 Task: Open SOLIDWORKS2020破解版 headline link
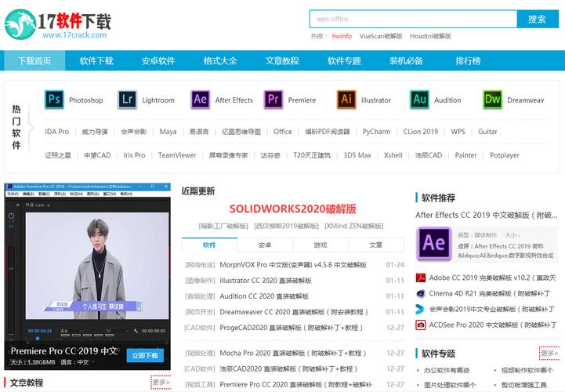(293, 209)
